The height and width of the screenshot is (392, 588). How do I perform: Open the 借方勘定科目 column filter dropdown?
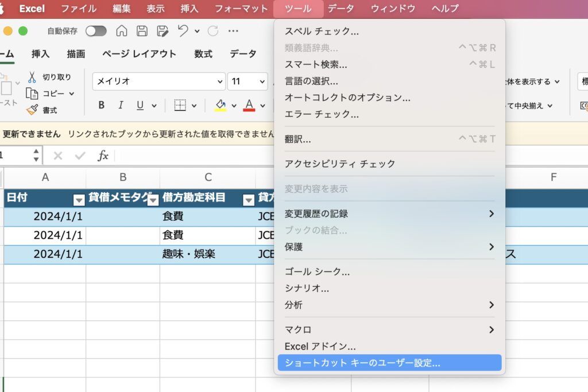coord(248,200)
